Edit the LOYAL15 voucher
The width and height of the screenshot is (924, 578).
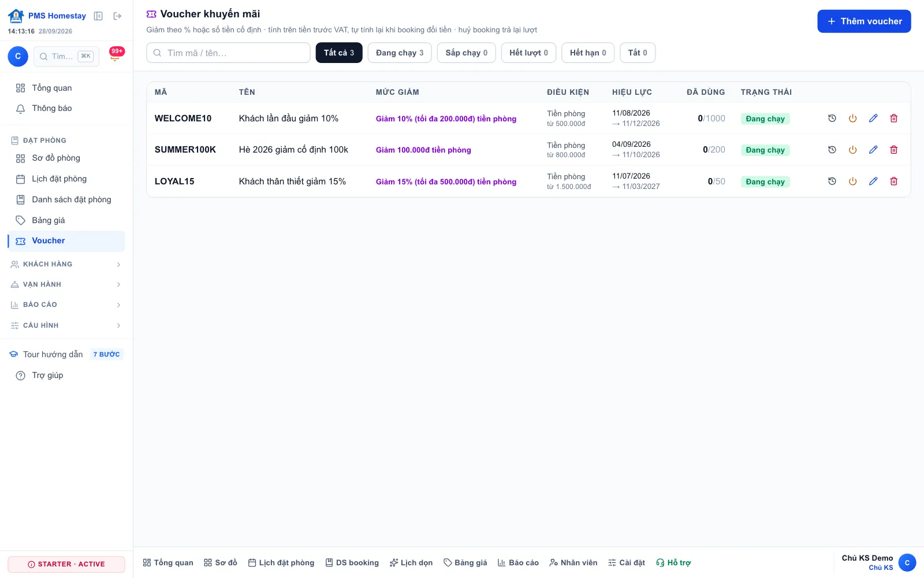coord(873,181)
